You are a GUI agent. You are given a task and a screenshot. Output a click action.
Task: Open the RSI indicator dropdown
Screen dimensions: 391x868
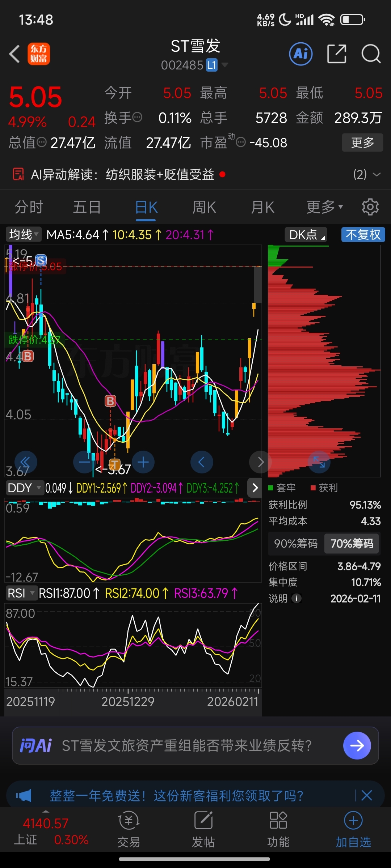pyautogui.click(x=21, y=593)
